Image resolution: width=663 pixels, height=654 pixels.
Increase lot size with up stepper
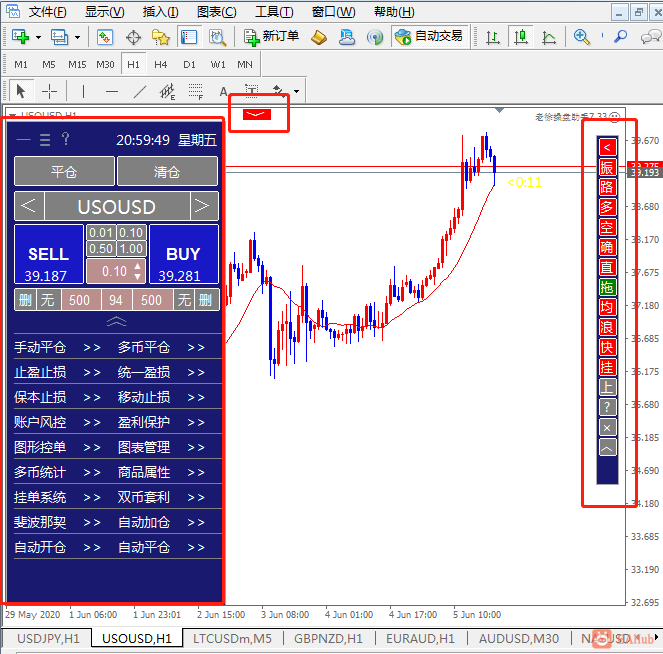137,266
